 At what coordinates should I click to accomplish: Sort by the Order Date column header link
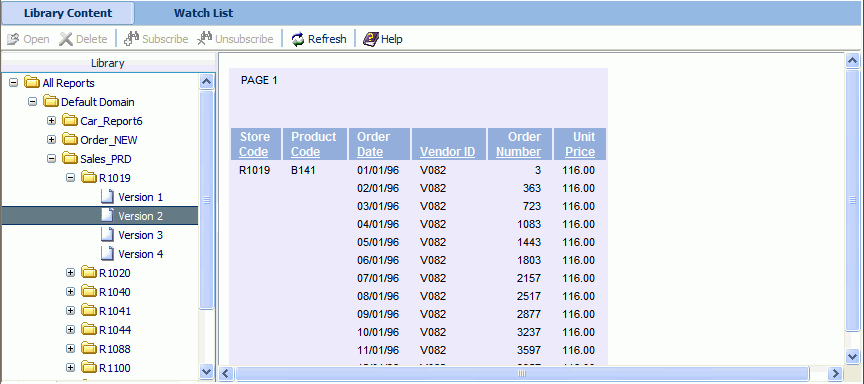coord(373,144)
